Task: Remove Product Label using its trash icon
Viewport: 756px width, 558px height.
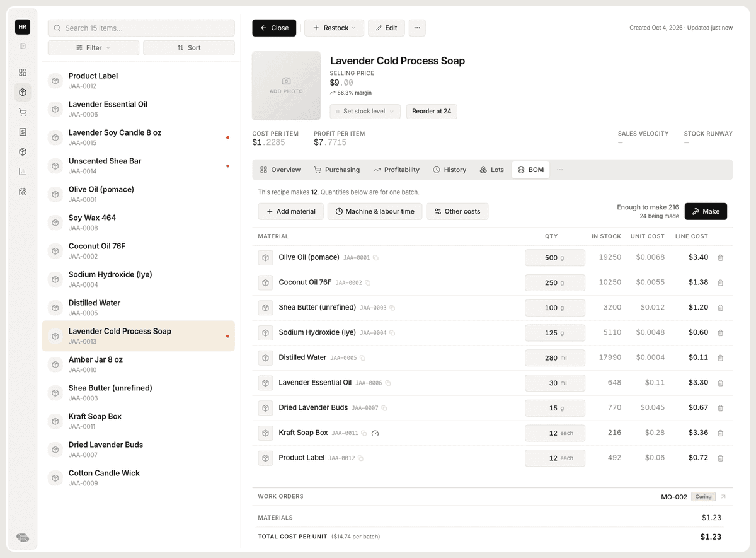Action: (x=720, y=458)
